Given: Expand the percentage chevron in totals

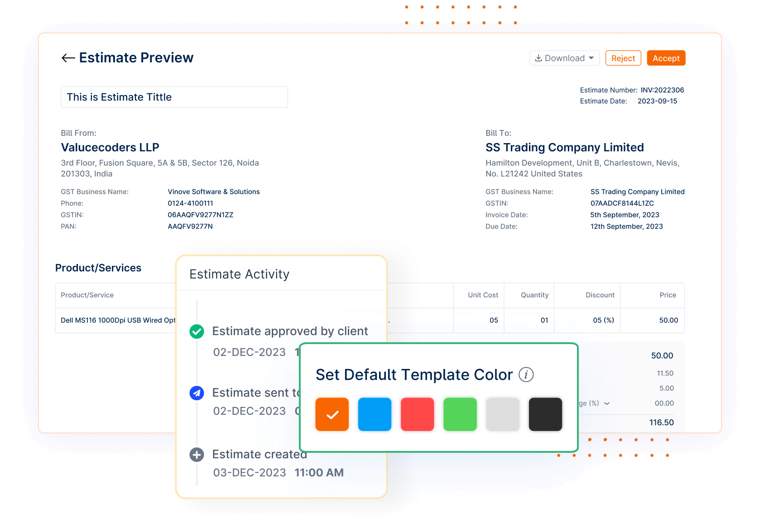Looking at the screenshot, I should click(x=607, y=403).
